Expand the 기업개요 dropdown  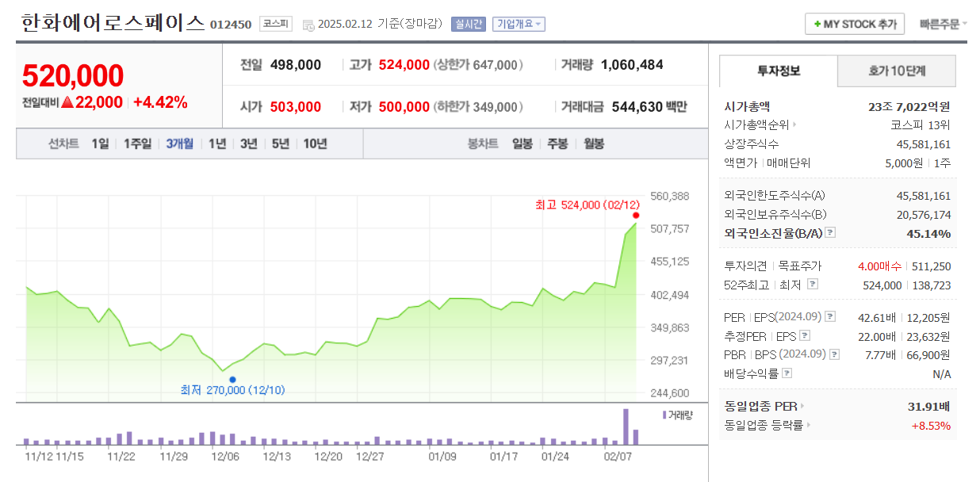pos(519,24)
